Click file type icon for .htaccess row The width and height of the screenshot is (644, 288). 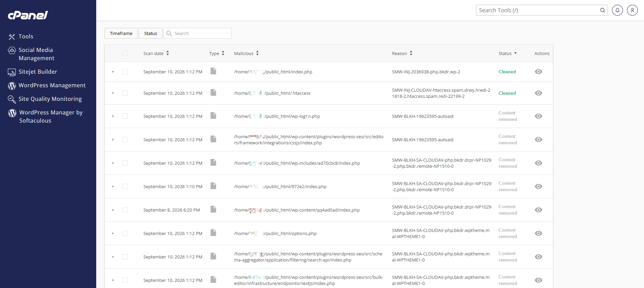click(x=213, y=92)
